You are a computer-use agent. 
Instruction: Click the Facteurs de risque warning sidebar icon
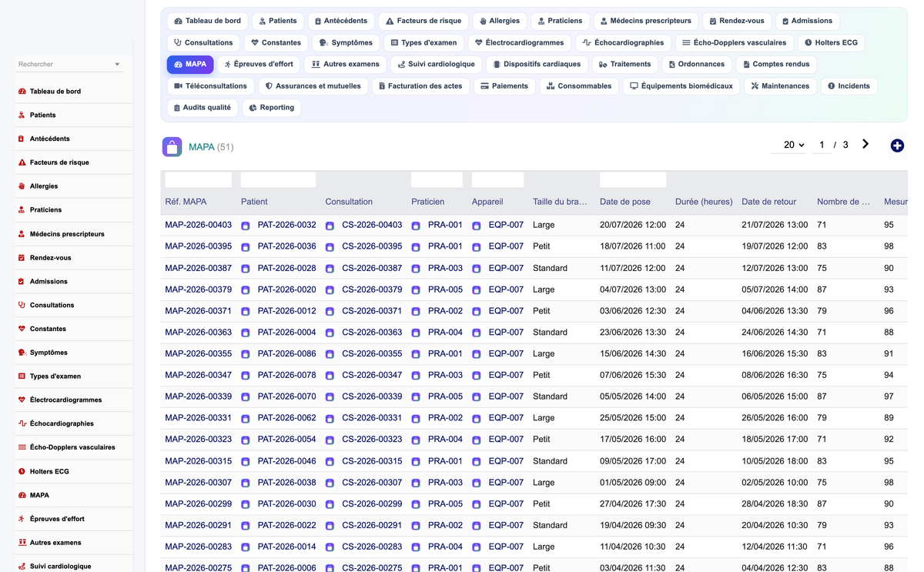(x=22, y=162)
